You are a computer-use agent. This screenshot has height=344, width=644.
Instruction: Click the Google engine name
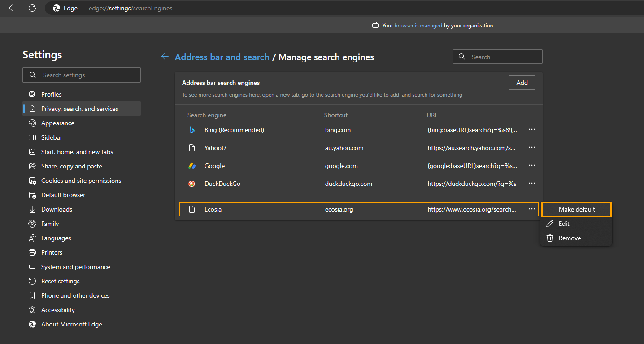(x=214, y=166)
